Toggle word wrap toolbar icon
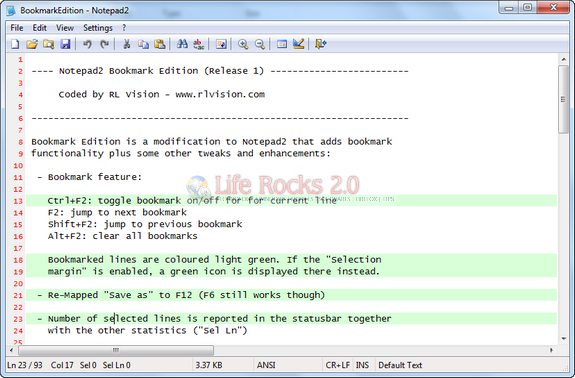575x378 pixels. coord(221,44)
